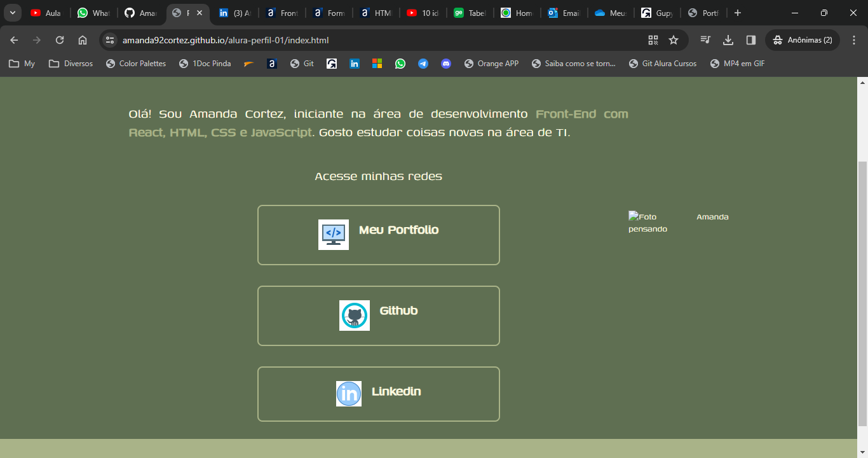The height and width of the screenshot is (458, 868).
Task: Open MP4 em GIF bookmark
Action: tap(737, 64)
